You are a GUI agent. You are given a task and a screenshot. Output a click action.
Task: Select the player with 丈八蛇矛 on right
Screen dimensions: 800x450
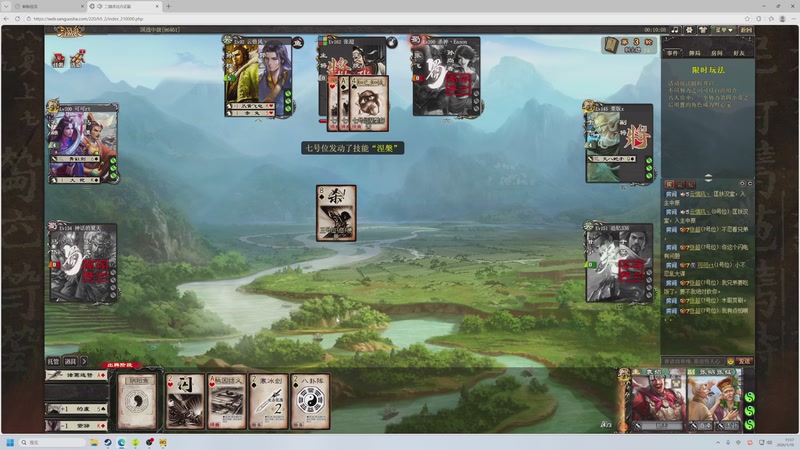(619, 143)
